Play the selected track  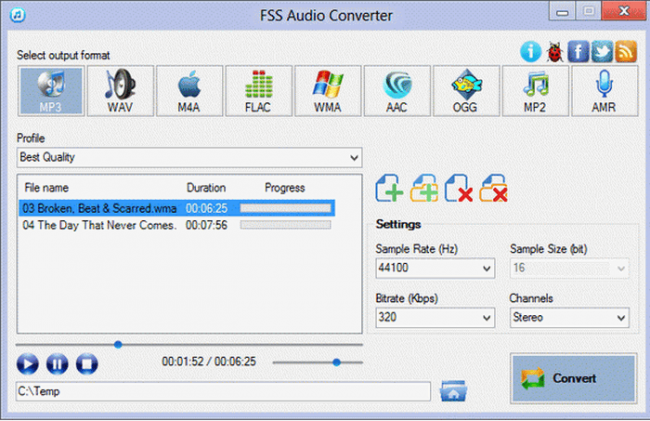tap(27, 364)
